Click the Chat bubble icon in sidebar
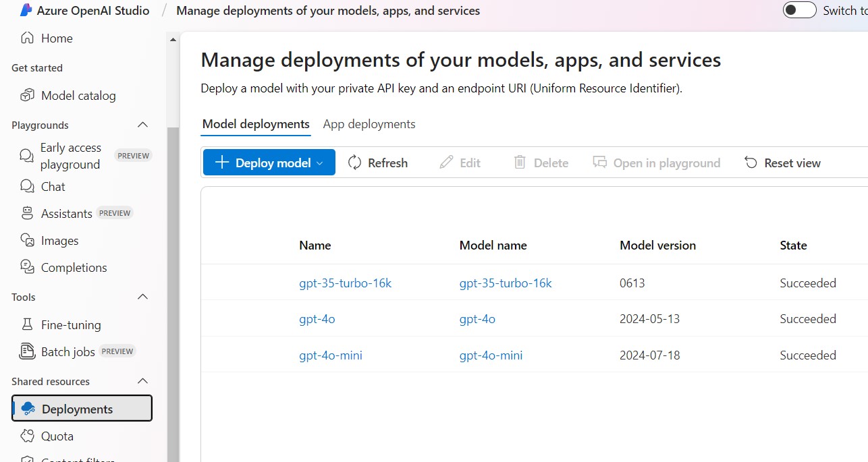This screenshot has height=462, width=868. pyautogui.click(x=27, y=186)
